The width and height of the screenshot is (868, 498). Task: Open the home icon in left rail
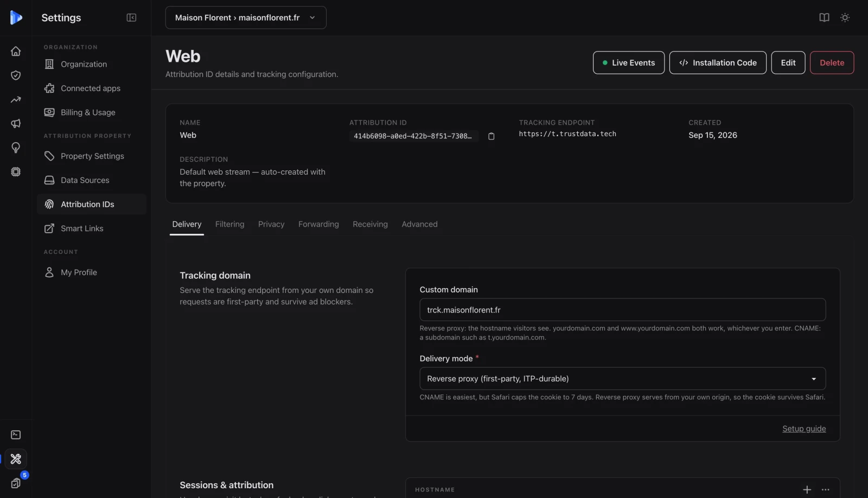point(16,51)
